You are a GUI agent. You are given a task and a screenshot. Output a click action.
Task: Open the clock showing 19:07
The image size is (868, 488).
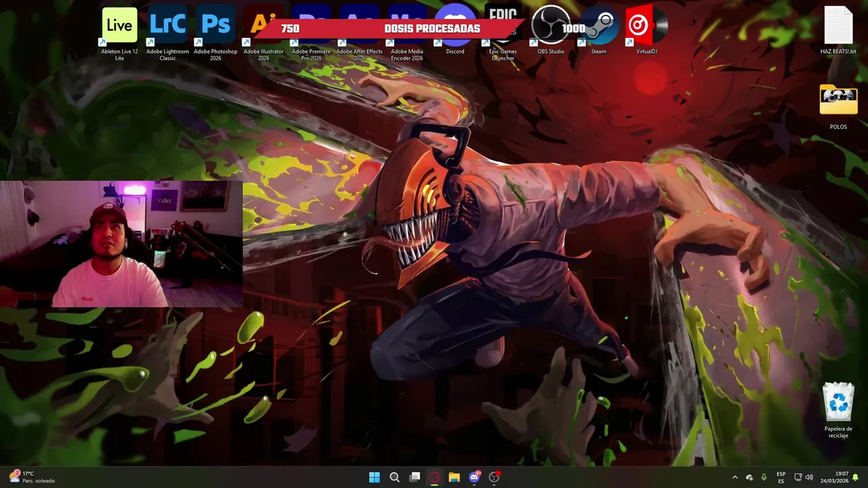click(x=833, y=477)
